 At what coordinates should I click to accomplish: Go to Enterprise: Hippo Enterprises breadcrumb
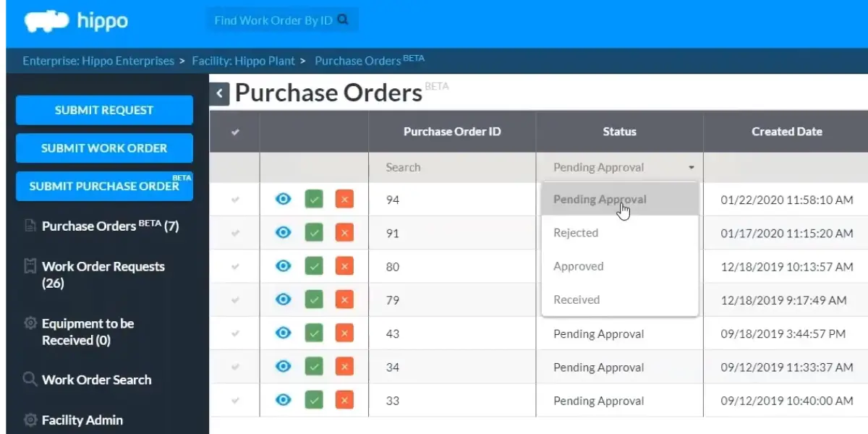[x=98, y=61]
